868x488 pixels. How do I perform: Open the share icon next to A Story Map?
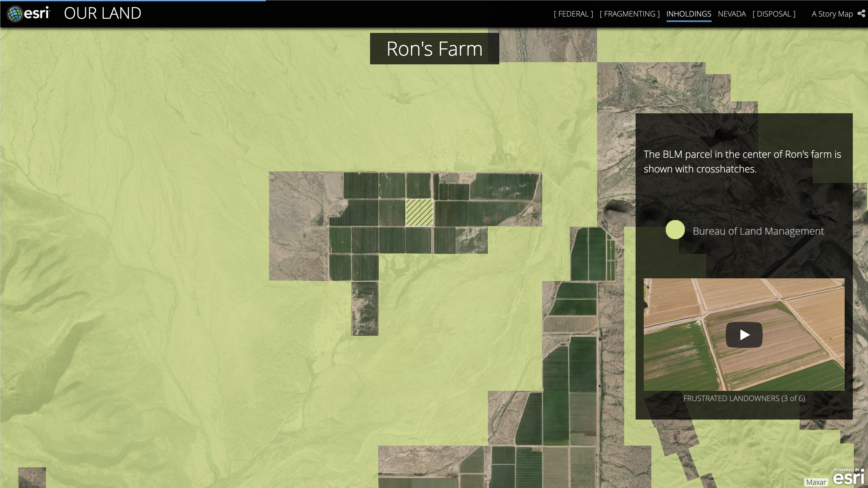861,14
